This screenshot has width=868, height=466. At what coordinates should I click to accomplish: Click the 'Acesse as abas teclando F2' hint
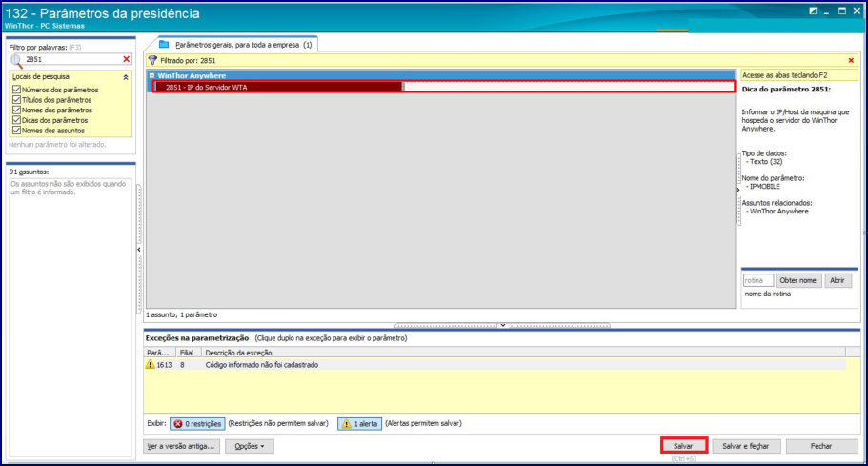click(x=799, y=75)
